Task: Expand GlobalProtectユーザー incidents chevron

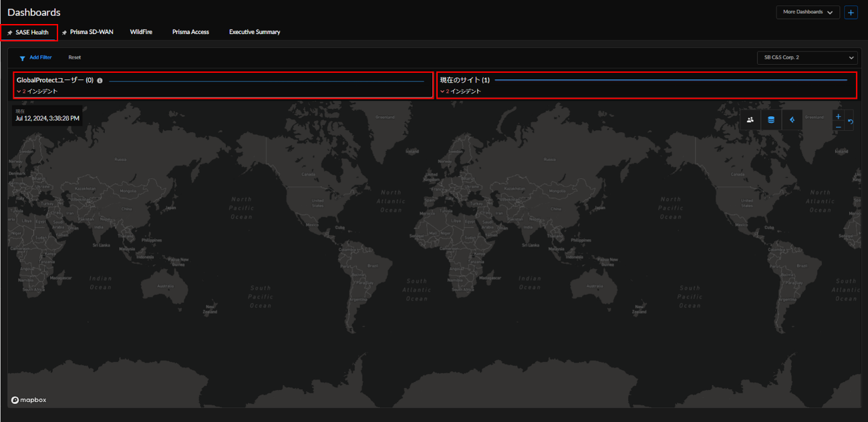Action: (19, 91)
